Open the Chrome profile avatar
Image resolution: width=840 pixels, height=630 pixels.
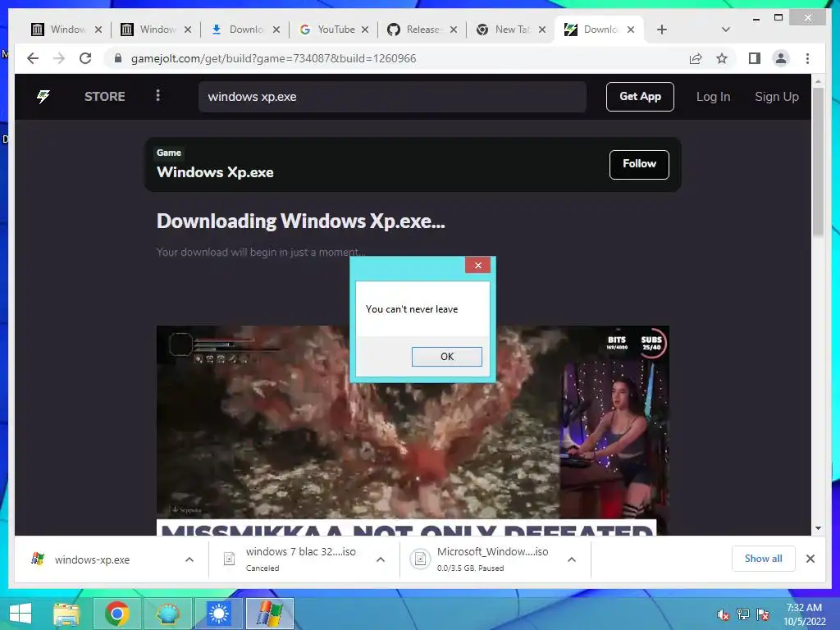click(x=781, y=58)
